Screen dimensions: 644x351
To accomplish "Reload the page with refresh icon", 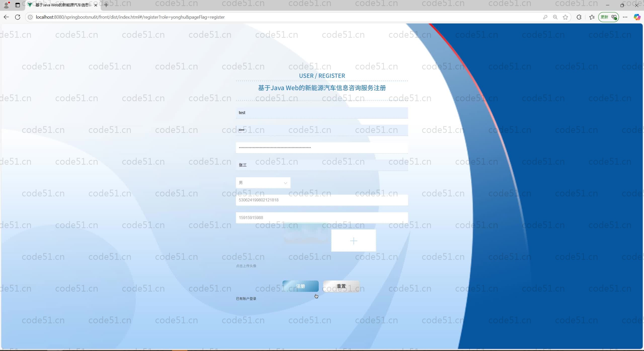I will 18,17.
